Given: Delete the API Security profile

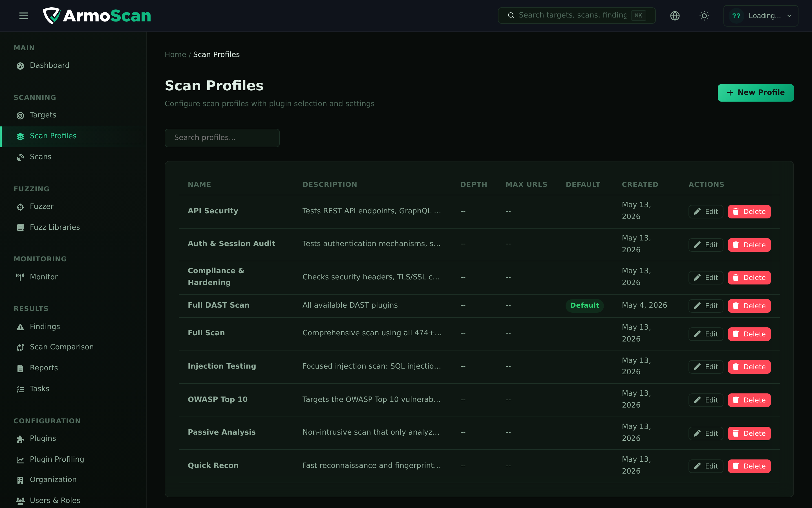Looking at the screenshot, I should (749, 212).
